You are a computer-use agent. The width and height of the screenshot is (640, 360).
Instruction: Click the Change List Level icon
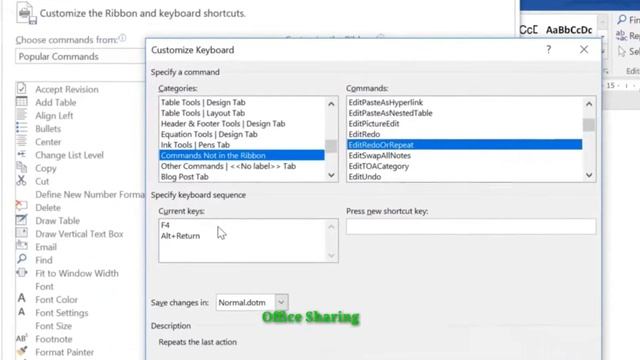click(22, 154)
